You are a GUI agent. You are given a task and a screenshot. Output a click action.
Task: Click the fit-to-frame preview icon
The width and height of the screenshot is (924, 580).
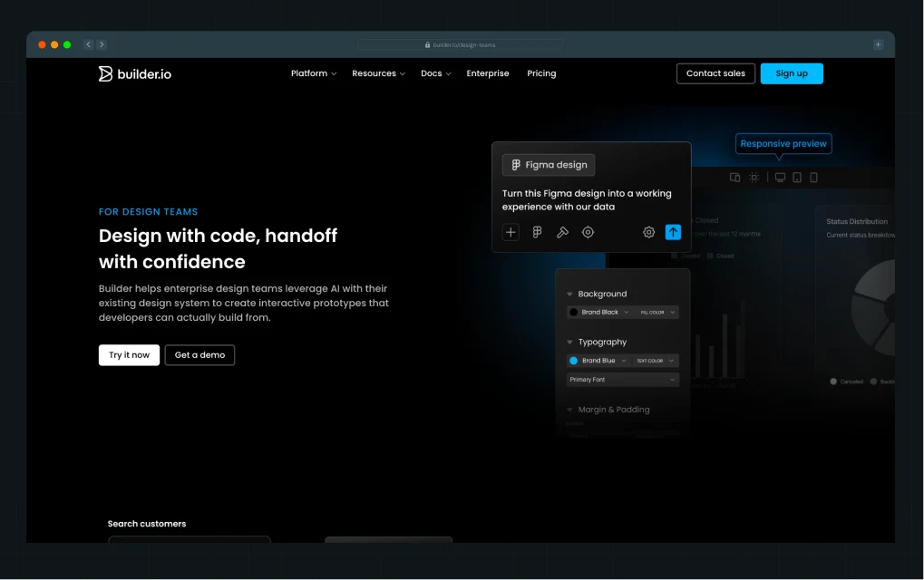[x=754, y=178]
